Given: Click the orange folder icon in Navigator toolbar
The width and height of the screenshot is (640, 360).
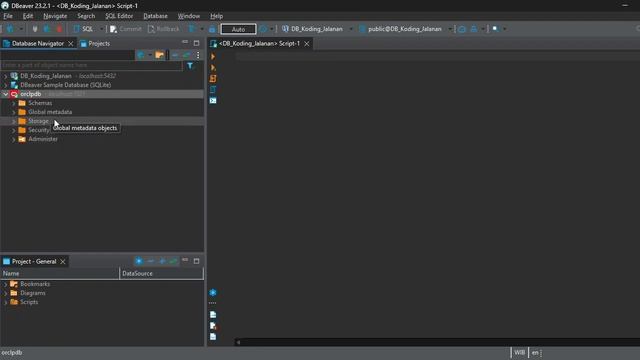Looking at the screenshot, I should click(160, 55).
